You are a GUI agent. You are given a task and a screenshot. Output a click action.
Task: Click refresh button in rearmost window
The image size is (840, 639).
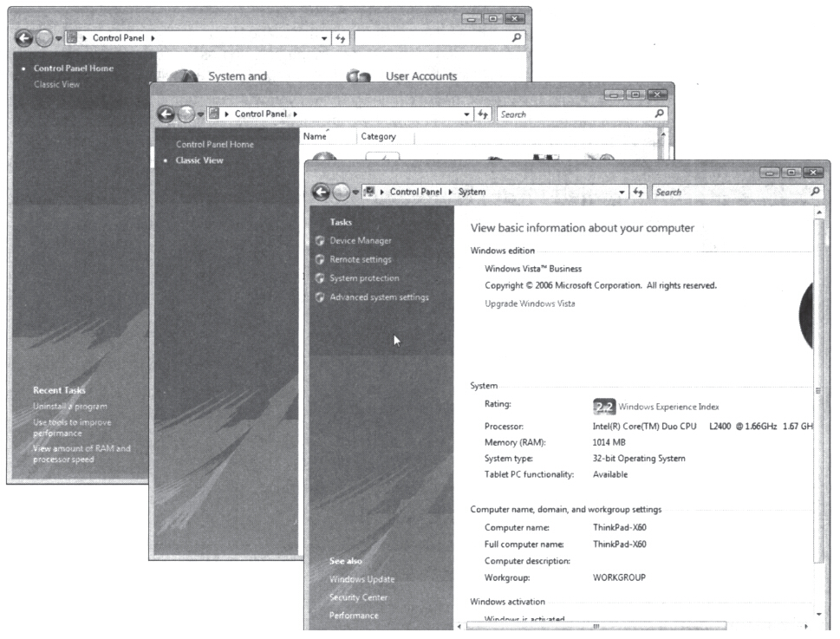point(341,38)
